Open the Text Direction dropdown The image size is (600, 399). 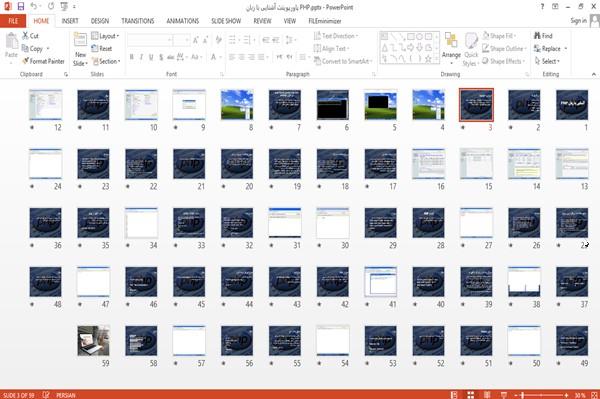pyautogui.click(x=336, y=36)
